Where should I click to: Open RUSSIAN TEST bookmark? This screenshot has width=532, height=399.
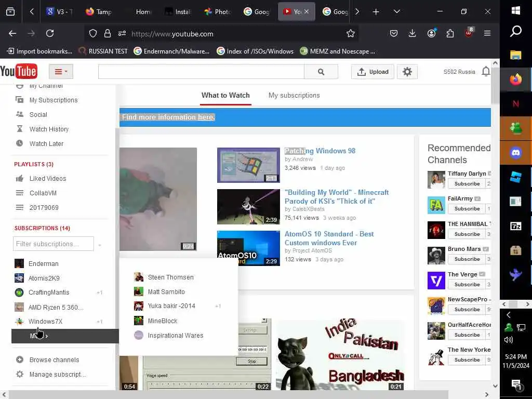coord(103,51)
